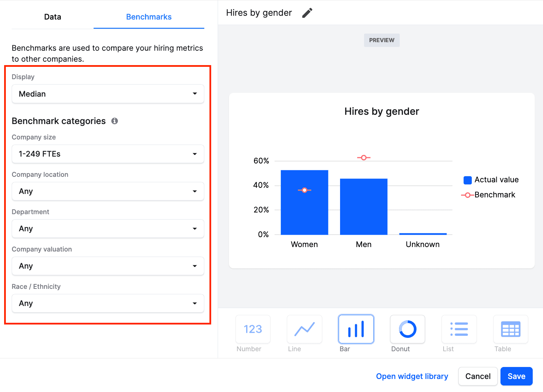543x392 pixels.
Task: Open the Company location dropdown
Action: pos(108,191)
